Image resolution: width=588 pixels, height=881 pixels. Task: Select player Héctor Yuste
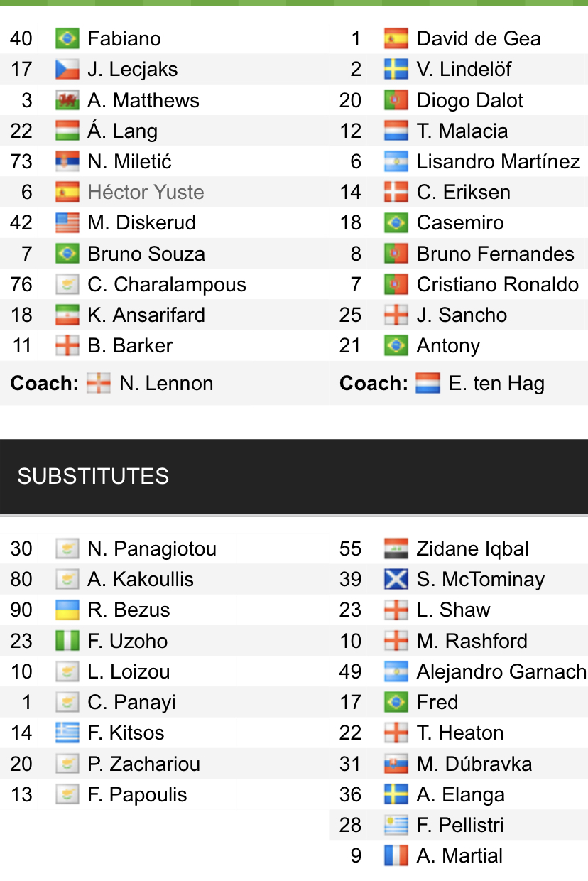pos(146,192)
